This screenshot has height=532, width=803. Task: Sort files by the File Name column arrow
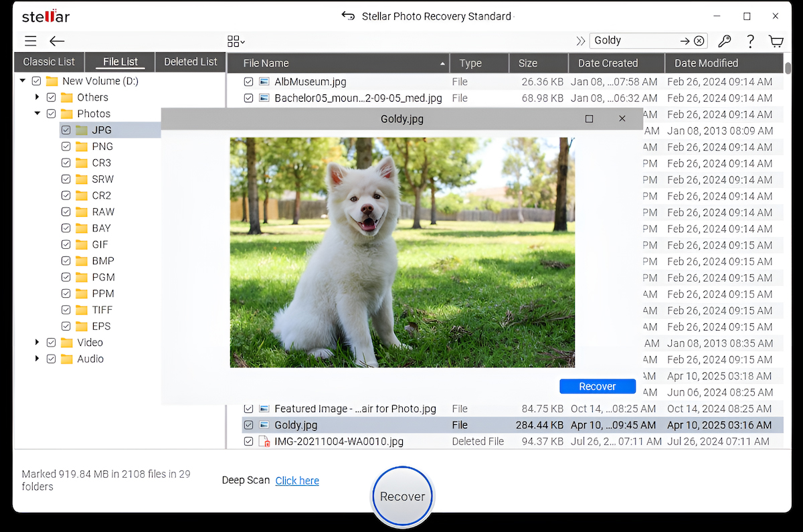tap(442, 62)
